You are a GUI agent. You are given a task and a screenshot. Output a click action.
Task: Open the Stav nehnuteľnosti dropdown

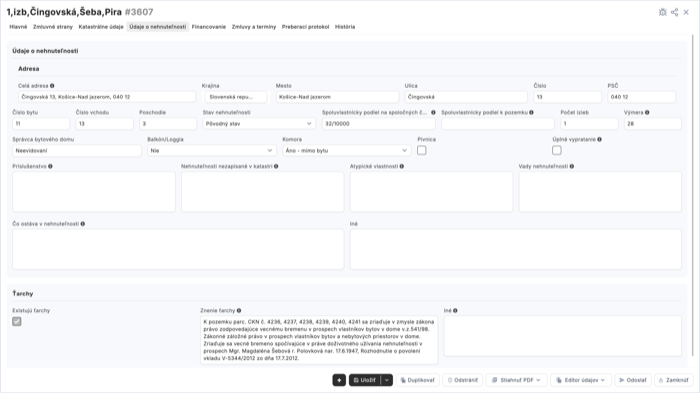(x=259, y=124)
